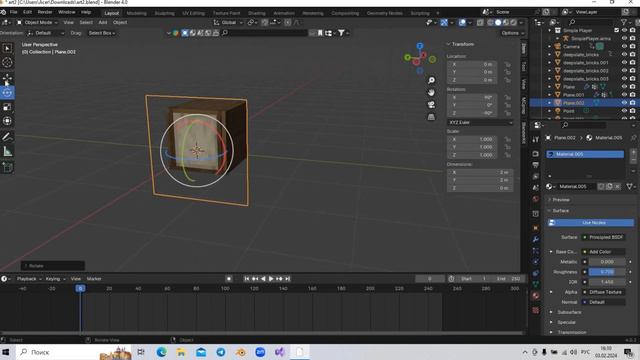Click the Z axis on navigation gizmo

coord(420,46)
